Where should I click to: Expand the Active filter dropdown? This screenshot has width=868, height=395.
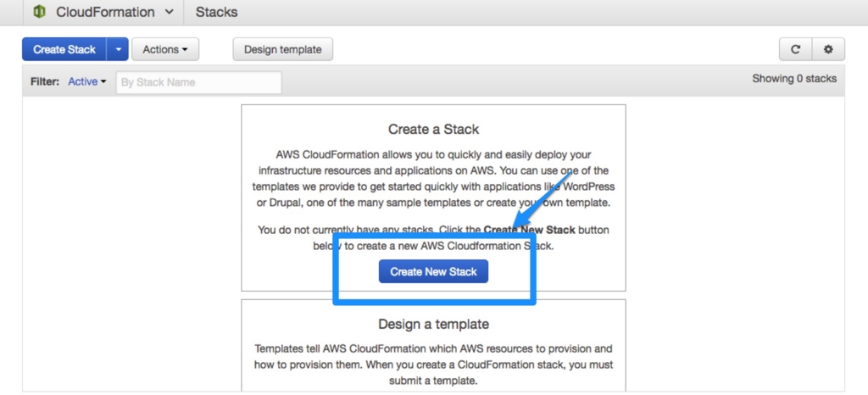click(x=87, y=82)
